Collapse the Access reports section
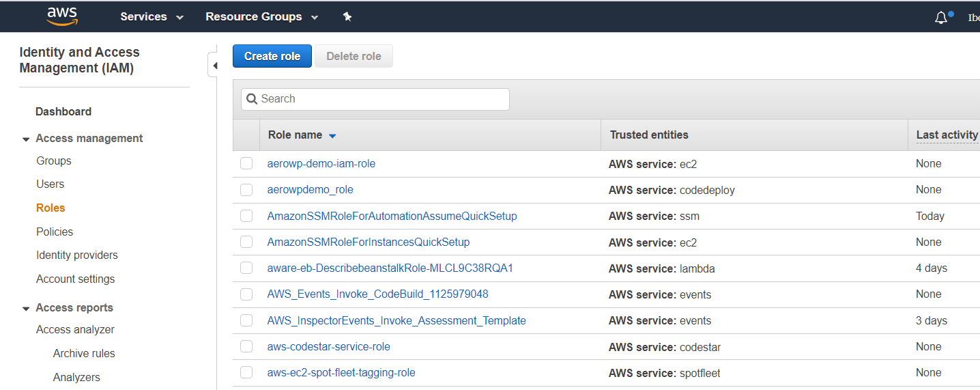This screenshot has height=390, width=980. tap(26, 309)
